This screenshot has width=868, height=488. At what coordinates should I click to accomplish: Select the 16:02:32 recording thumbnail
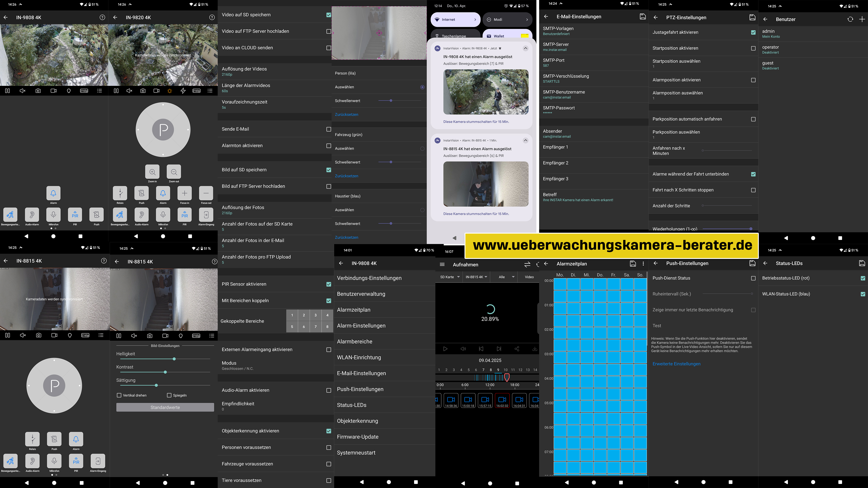(502, 401)
